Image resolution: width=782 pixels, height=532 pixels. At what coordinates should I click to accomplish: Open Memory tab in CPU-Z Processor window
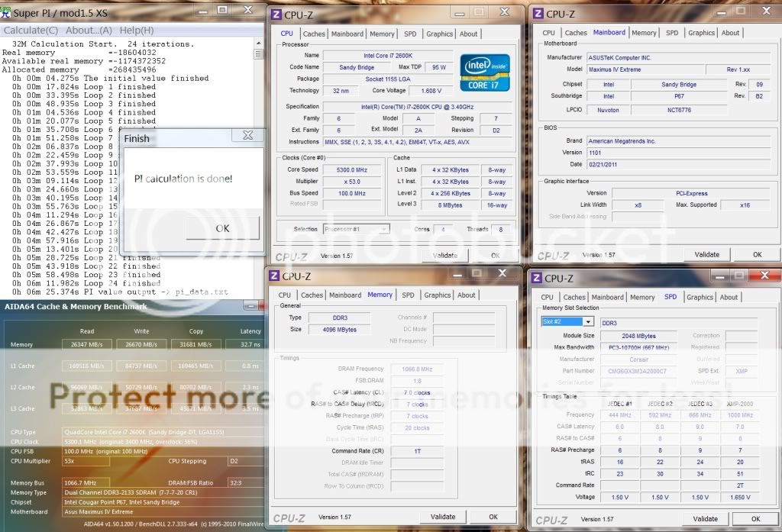pos(382,34)
